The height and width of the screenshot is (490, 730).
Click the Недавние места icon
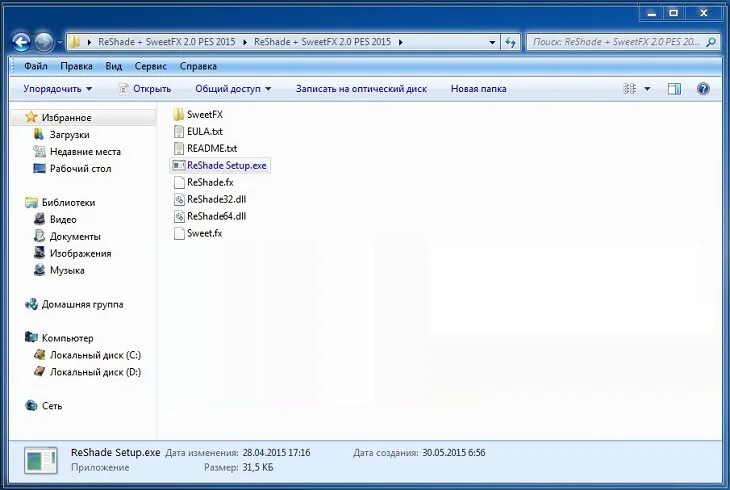tap(39, 151)
